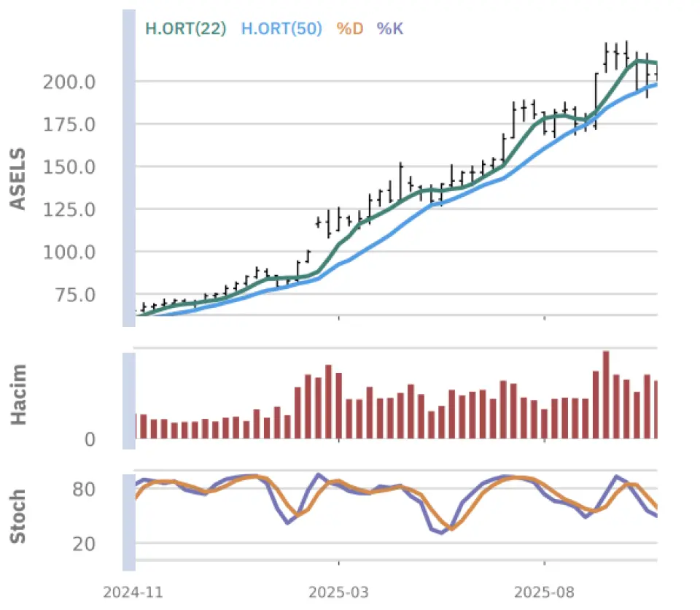Click the H.ORT(22) legend label
700x610 pixels.
[x=186, y=29]
